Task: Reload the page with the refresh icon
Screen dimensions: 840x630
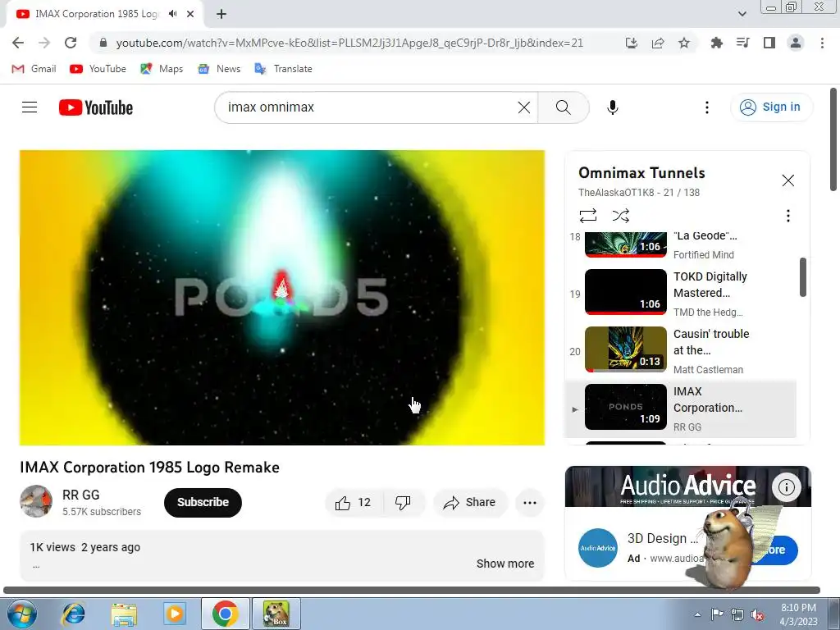Action: tap(71, 43)
